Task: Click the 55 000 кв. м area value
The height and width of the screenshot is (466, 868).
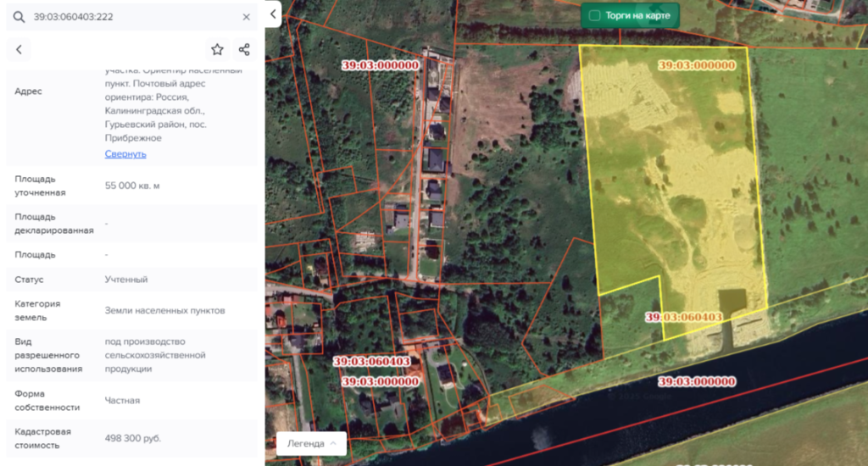Action: point(132,186)
